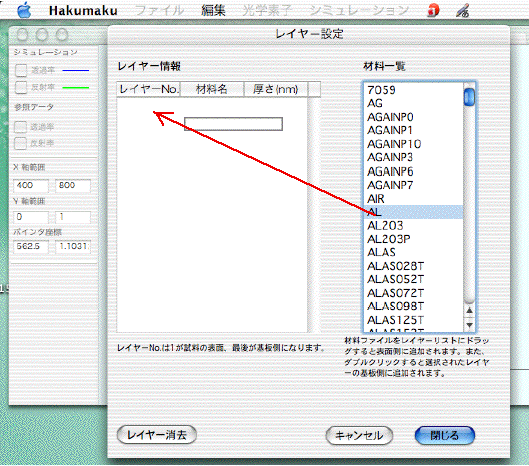Image resolution: width=529 pixels, height=466 pixels.
Task: Click pointer coordinate field 562.5
Action: point(31,246)
